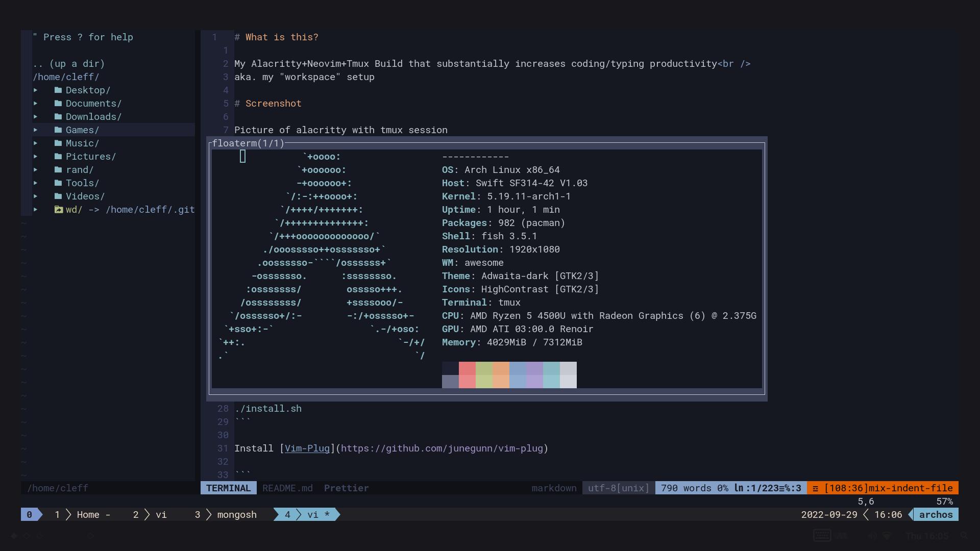Pick the top-row red color block
The width and height of the screenshot is (980, 551).
coord(467,368)
